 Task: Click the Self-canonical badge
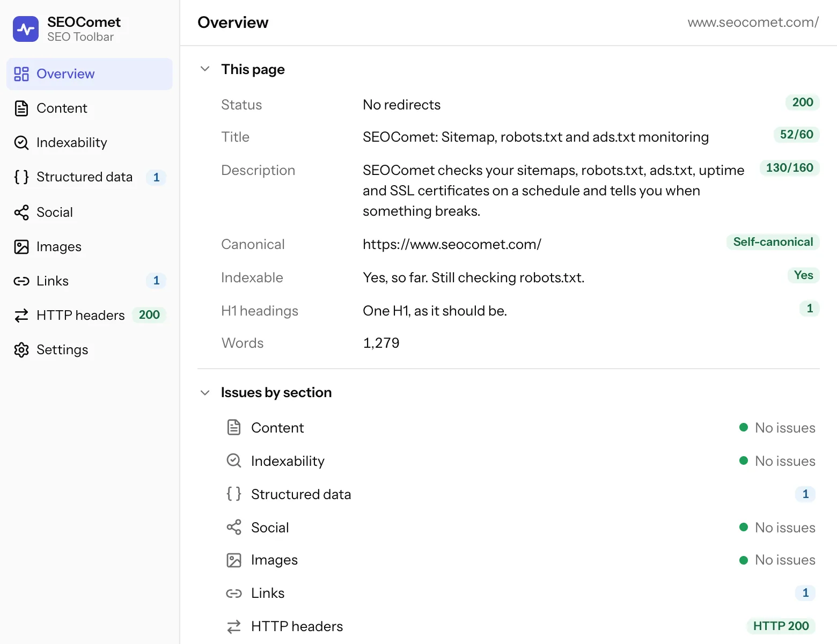(x=773, y=242)
